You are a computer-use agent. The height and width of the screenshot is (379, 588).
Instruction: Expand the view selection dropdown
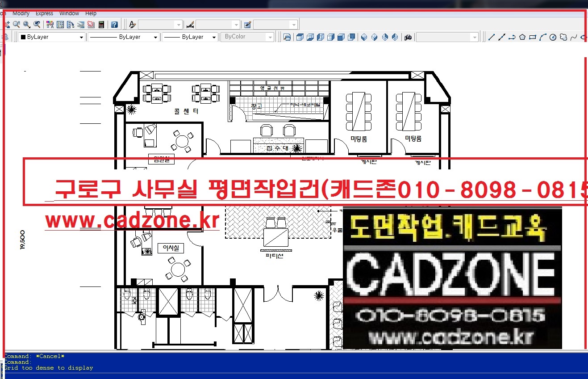475,37
